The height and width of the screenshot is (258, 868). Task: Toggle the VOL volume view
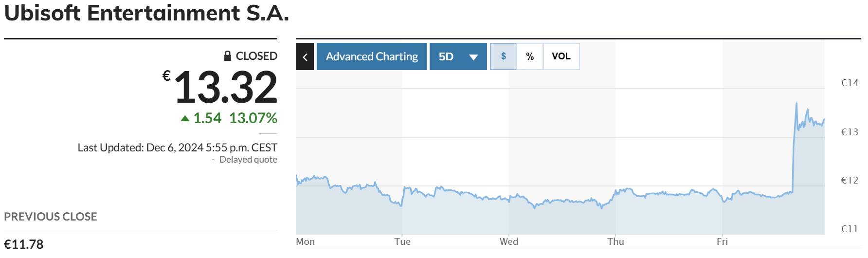(561, 56)
